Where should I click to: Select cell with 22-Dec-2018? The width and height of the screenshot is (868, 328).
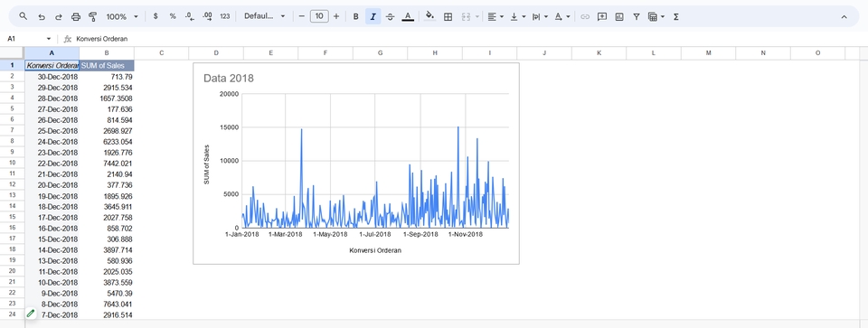click(x=52, y=164)
